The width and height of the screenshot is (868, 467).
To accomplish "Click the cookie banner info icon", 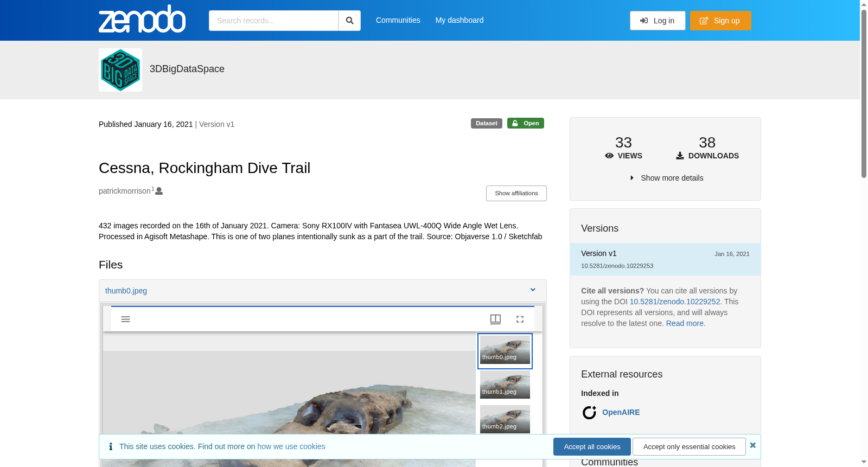I will 111,446.
